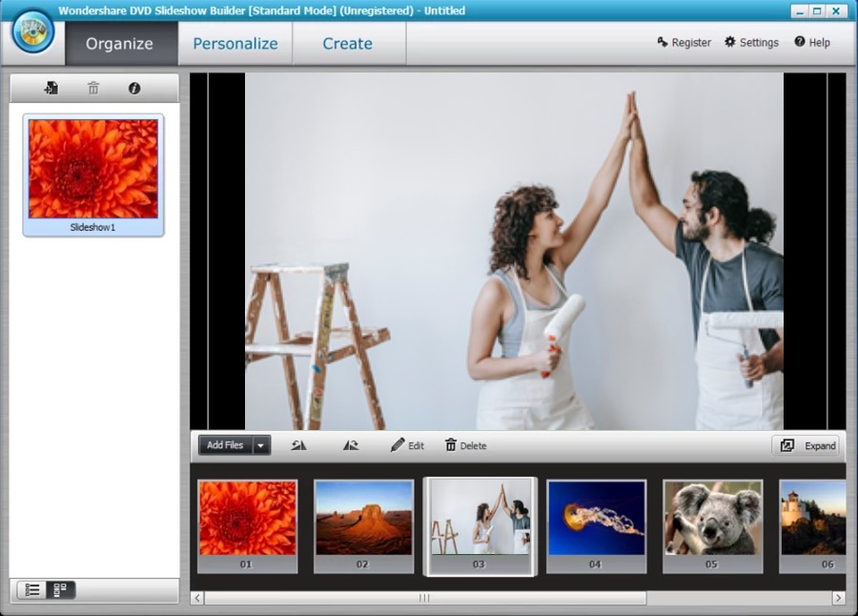The image size is (858, 616).
Task: Click the Edit pencil button
Action: tap(408, 445)
